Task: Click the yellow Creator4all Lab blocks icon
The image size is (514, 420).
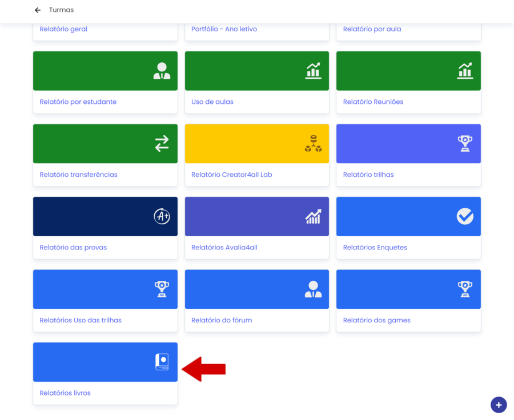Action: [313, 143]
